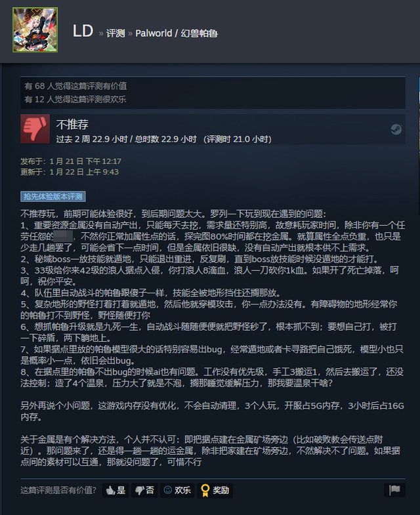Open the Palworld / 幻兽帕鲁 game link
This screenshot has height=515, width=420.
point(177,33)
